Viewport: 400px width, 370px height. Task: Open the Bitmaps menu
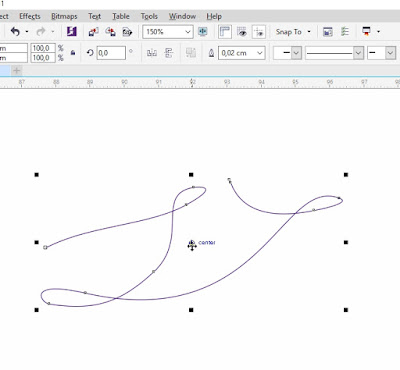[64, 16]
